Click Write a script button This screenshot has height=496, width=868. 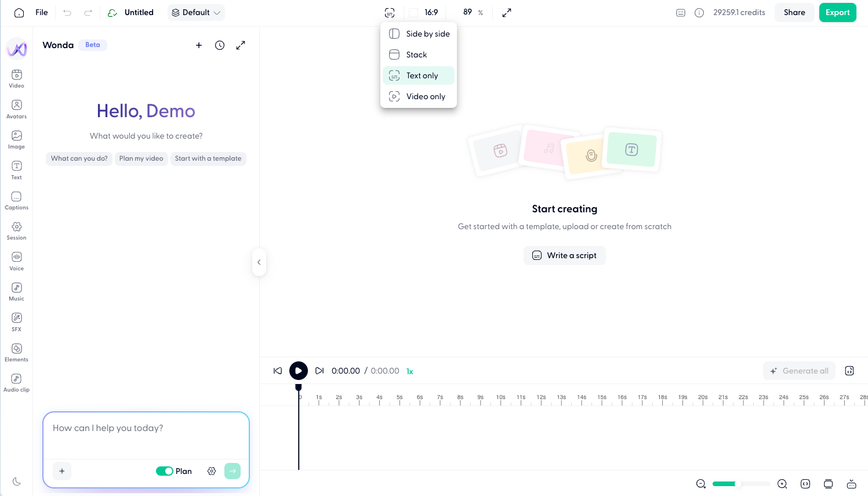564,255
